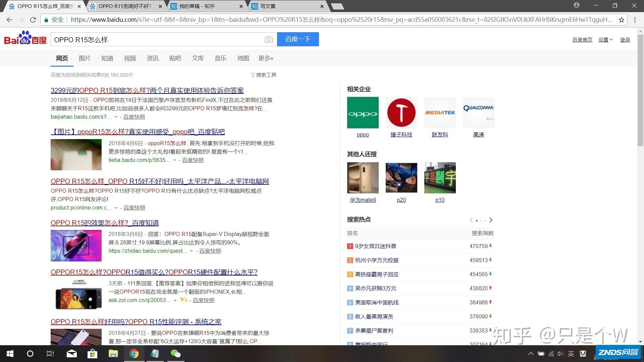Switch to browser tab 写文章
Image resolution: width=644 pixels, height=362 pixels.
point(288,6)
